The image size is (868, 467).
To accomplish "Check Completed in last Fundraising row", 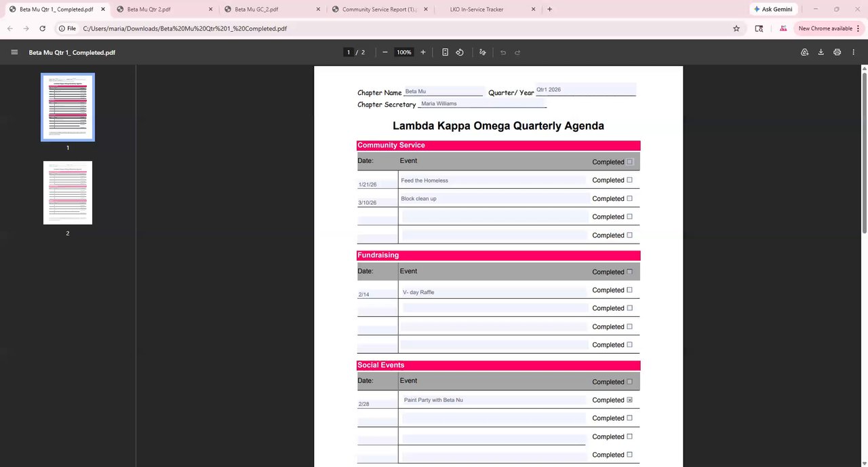I will tap(629, 344).
